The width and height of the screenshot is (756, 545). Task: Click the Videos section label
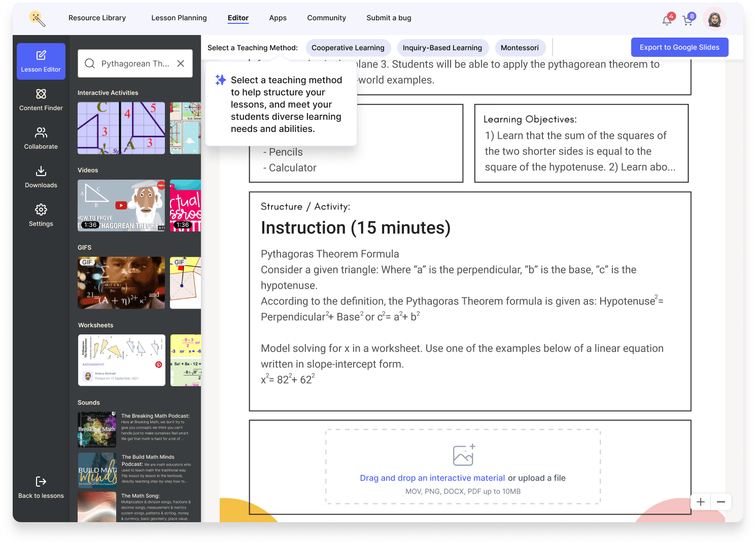point(88,170)
